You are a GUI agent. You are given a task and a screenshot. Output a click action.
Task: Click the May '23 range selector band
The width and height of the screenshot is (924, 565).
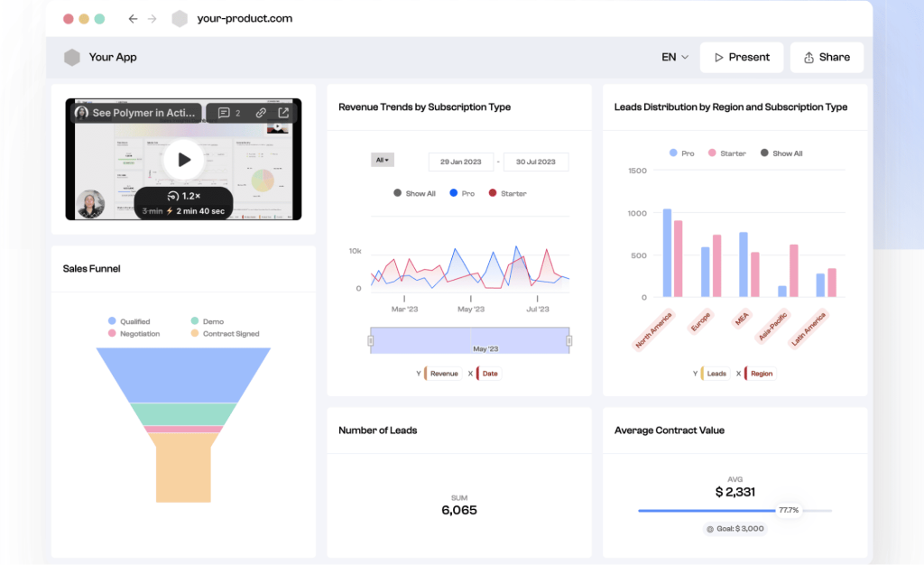coord(469,340)
